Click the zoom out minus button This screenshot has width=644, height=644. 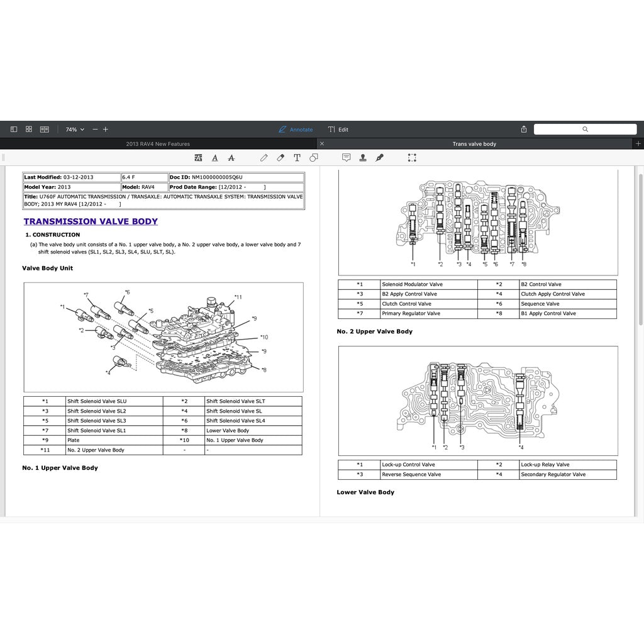click(x=95, y=130)
